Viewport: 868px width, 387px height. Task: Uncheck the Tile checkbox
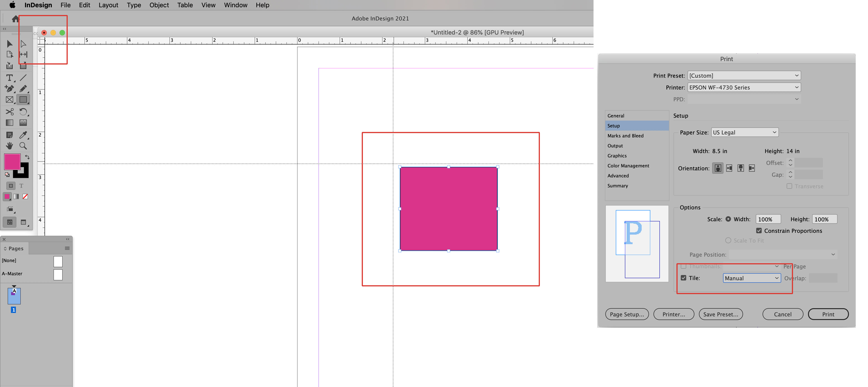click(x=684, y=278)
